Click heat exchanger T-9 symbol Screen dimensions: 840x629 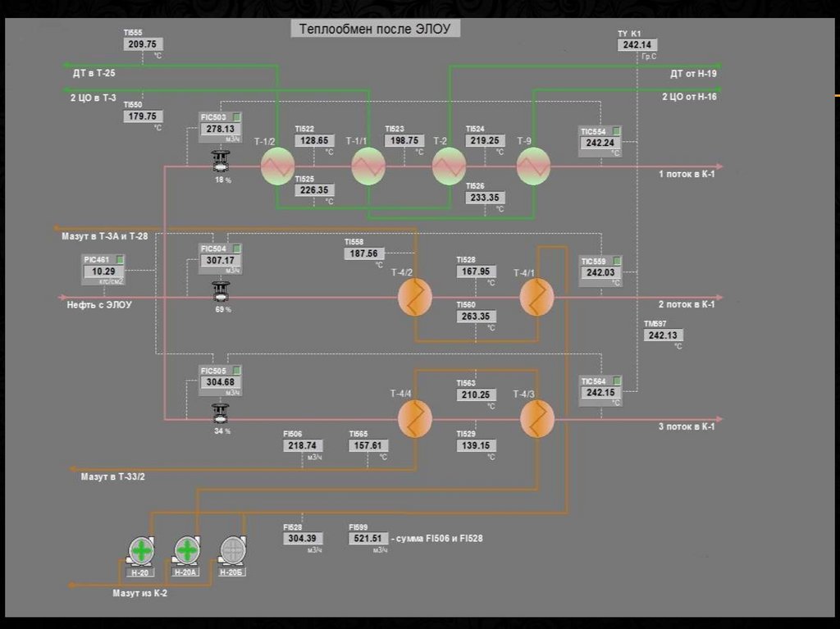pos(533,166)
